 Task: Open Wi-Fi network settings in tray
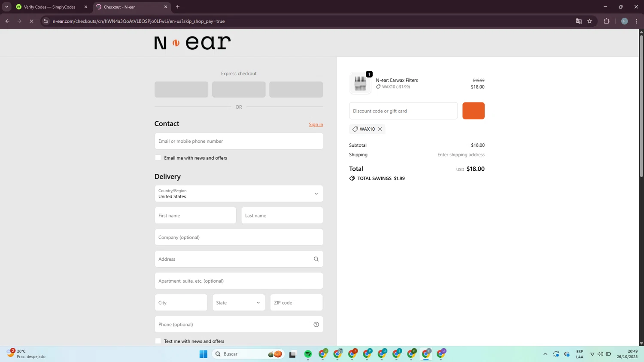click(x=592, y=354)
